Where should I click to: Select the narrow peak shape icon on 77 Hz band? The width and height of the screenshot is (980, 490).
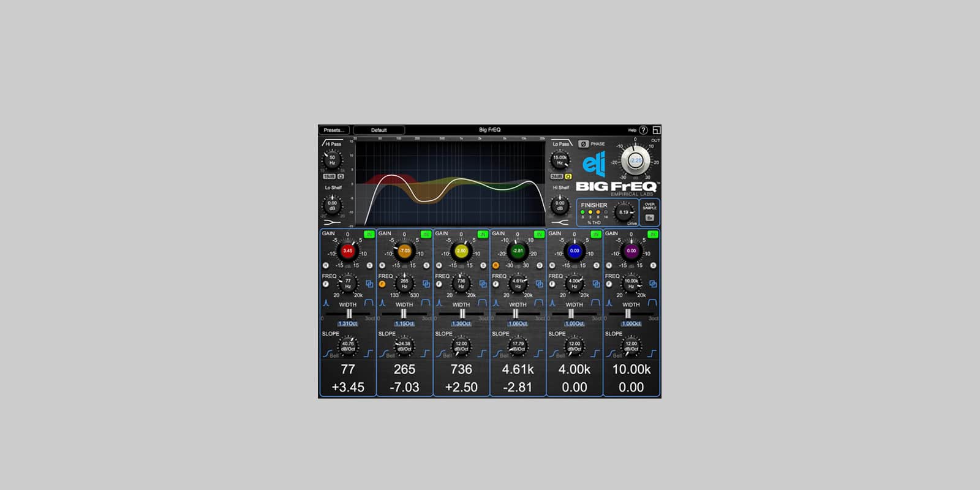[x=326, y=303]
